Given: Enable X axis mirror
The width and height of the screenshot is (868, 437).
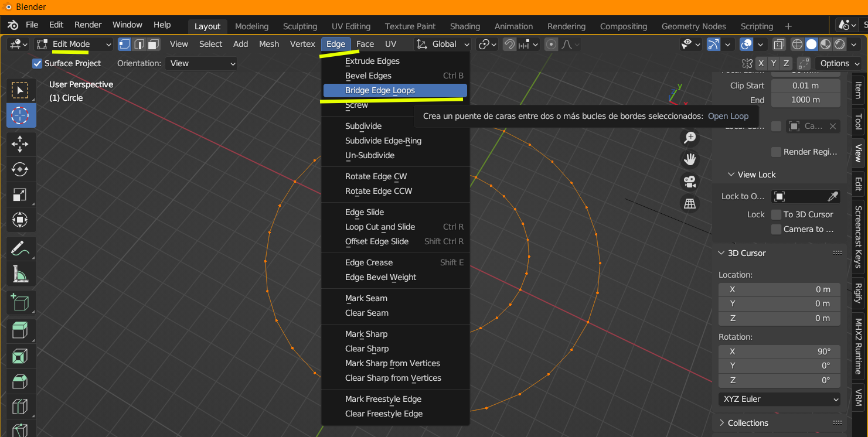Looking at the screenshot, I should (x=761, y=63).
